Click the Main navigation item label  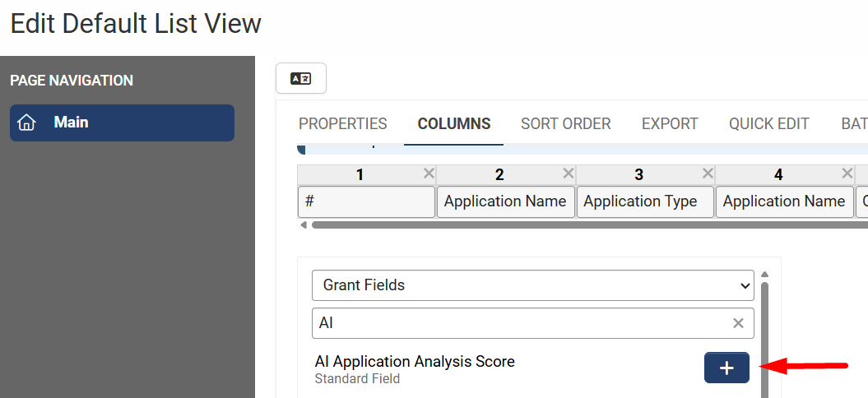[x=71, y=123]
